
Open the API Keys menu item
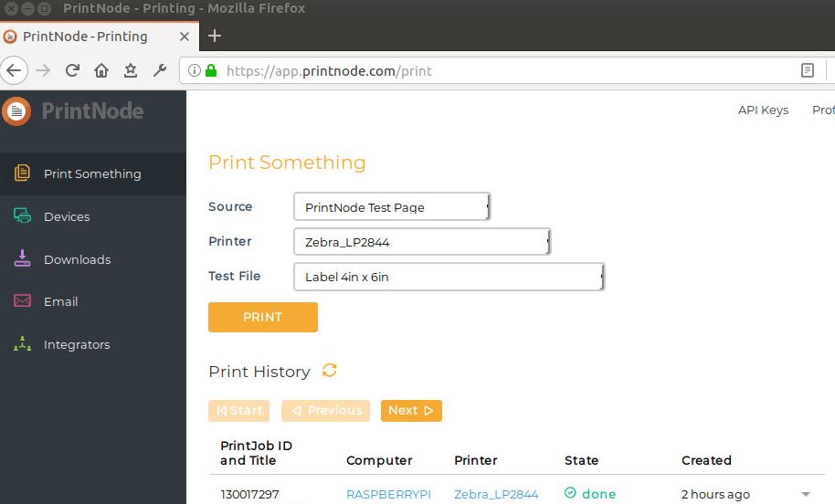(x=763, y=110)
